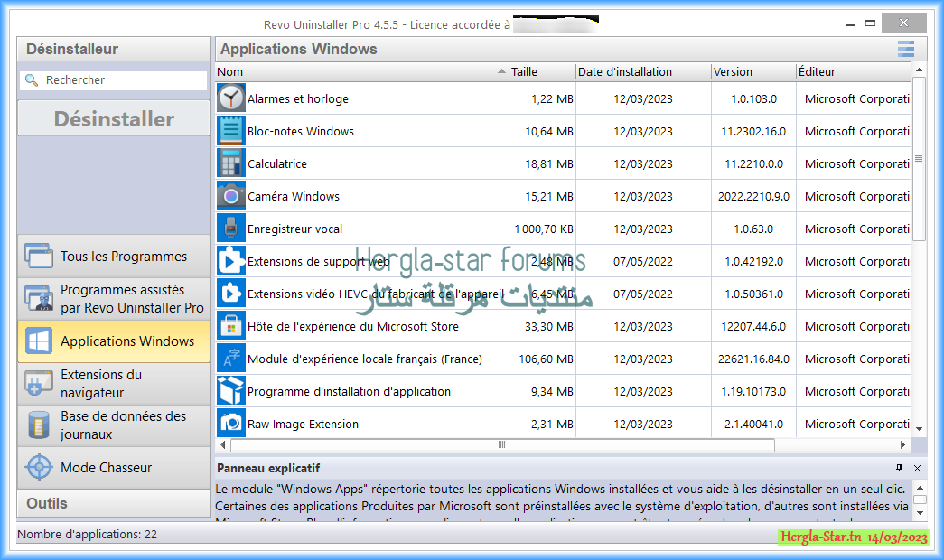Select the Applications Windows sidebar item

coord(114,341)
